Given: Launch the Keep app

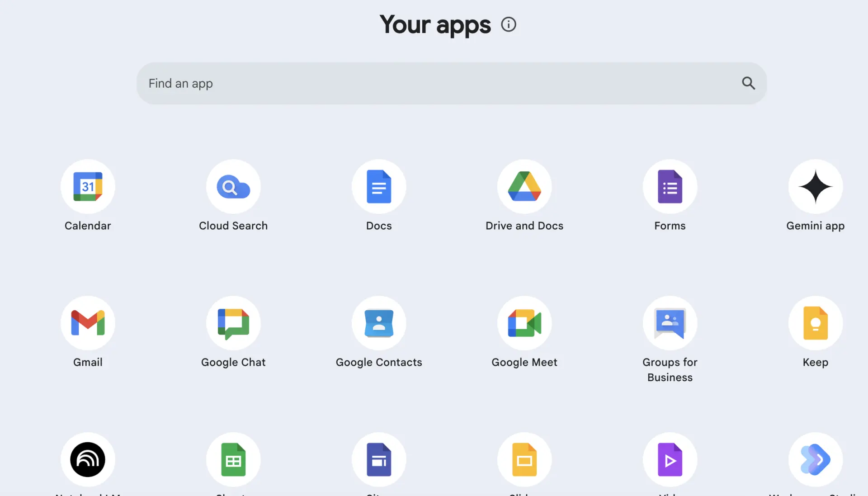Looking at the screenshot, I should (x=816, y=323).
